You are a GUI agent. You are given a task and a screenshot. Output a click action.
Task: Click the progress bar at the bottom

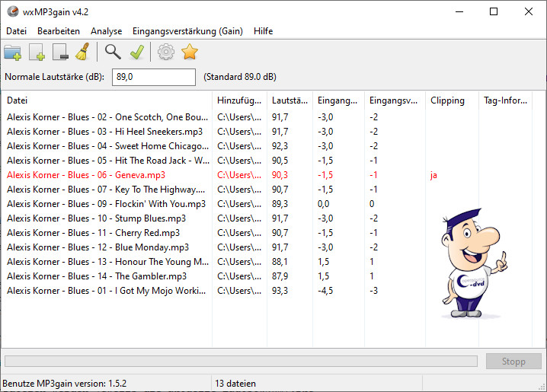click(241, 362)
